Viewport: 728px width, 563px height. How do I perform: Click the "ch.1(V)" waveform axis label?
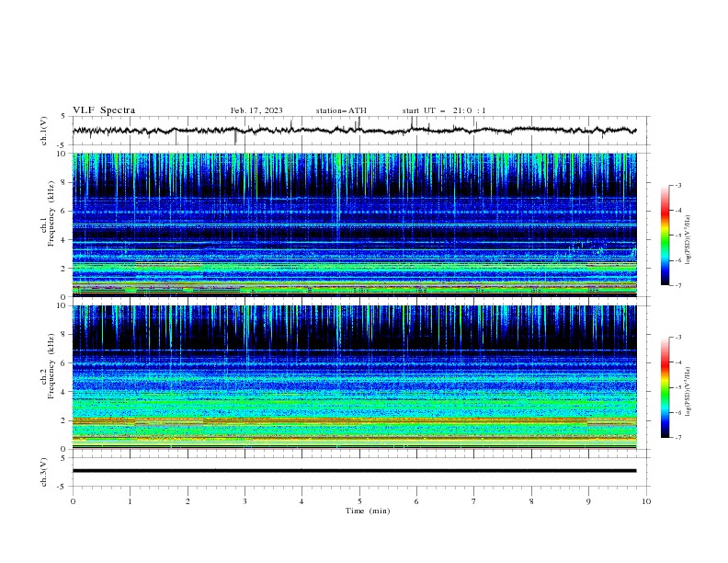point(44,131)
